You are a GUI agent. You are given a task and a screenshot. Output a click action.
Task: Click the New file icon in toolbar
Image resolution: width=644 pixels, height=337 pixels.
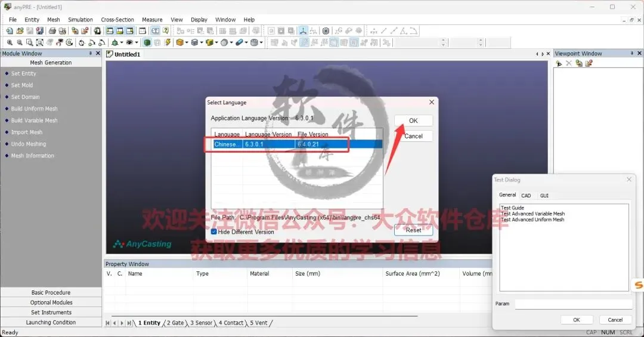[x=10, y=31]
